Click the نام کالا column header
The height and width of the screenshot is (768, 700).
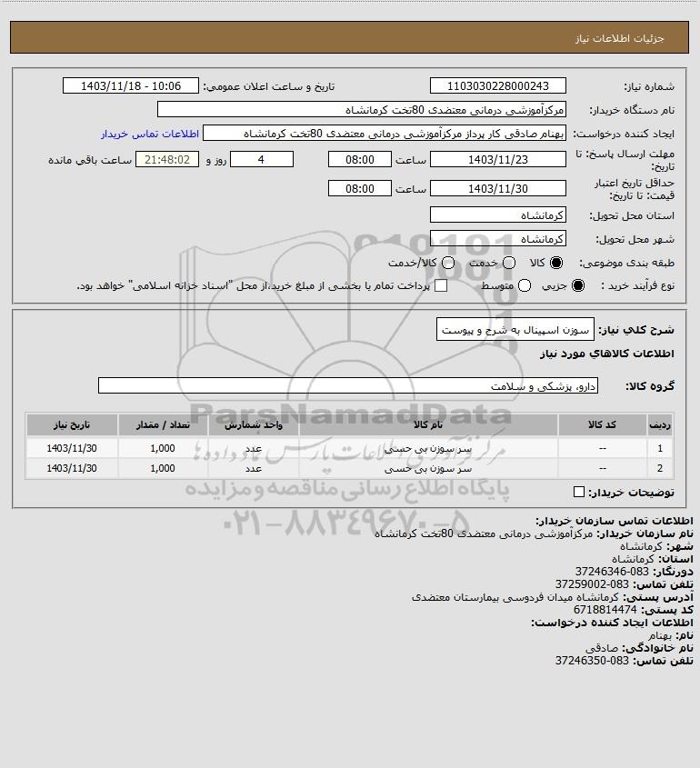(428, 425)
